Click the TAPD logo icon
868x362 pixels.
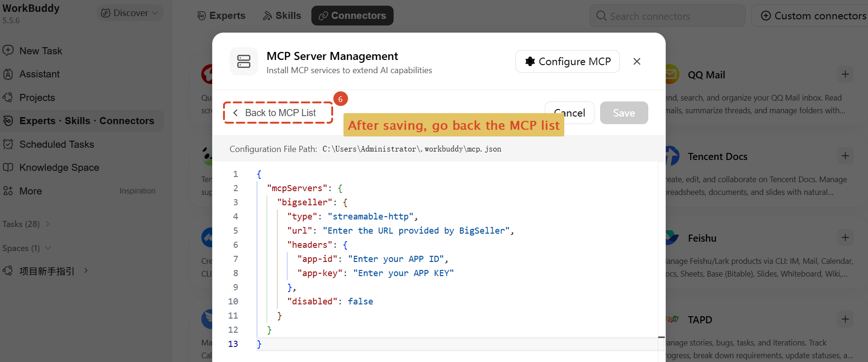coord(672,320)
